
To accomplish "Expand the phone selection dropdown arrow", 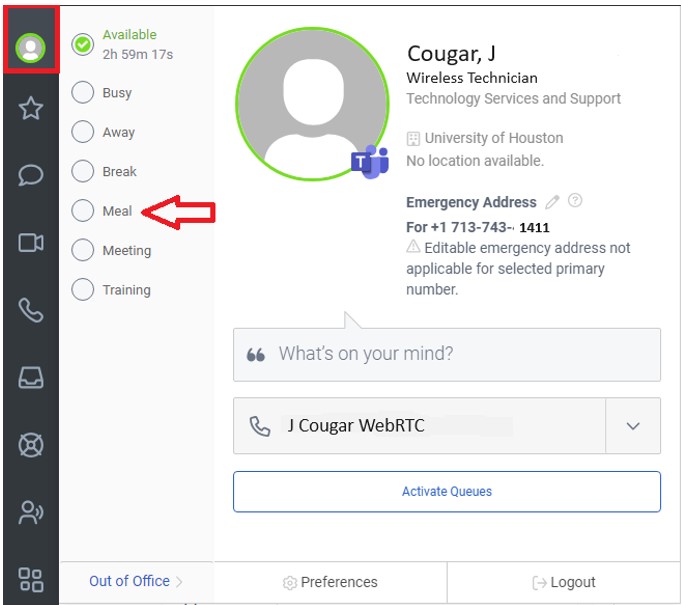I will point(633,426).
